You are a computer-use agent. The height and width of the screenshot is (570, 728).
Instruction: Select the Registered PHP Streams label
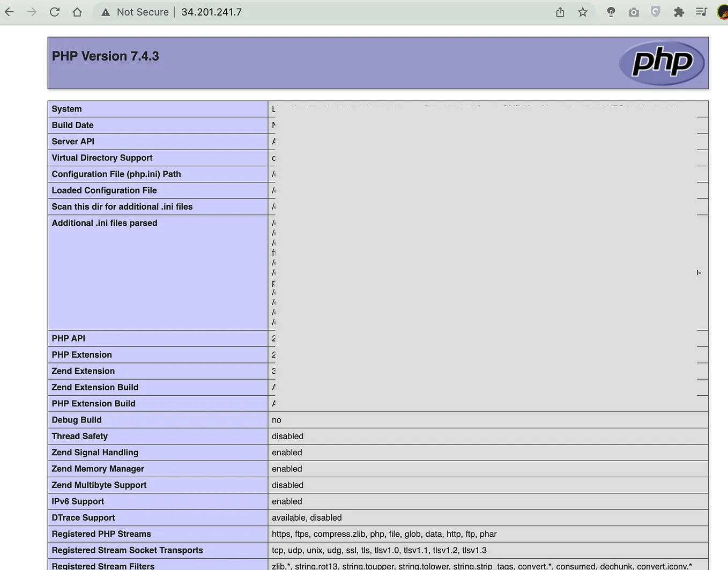tap(101, 534)
